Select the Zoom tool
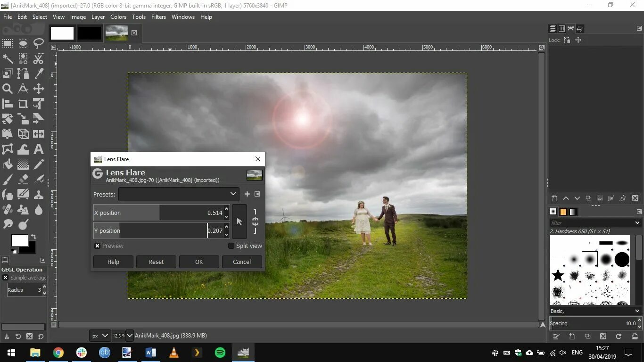This screenshot has height=362, width=644. coord(7,88)
